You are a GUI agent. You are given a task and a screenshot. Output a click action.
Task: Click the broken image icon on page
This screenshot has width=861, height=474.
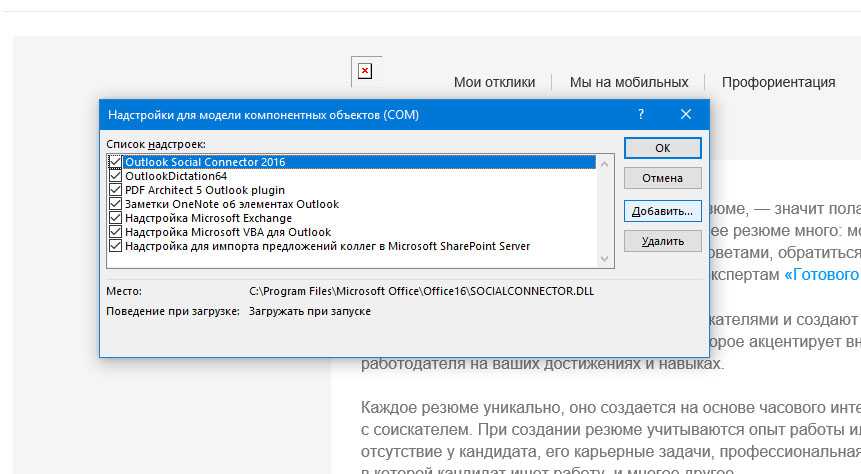[365, 71]
